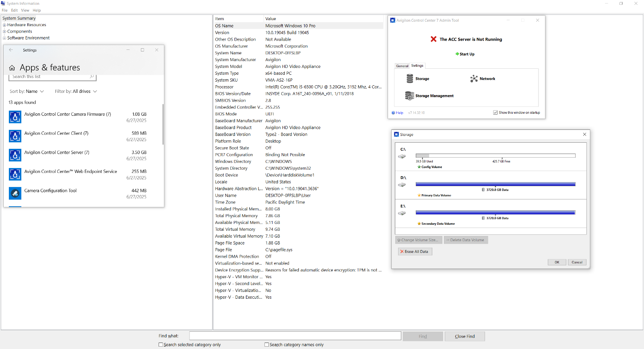Open the Storage icon in ACC Admin Tool

tap(410, 79)
